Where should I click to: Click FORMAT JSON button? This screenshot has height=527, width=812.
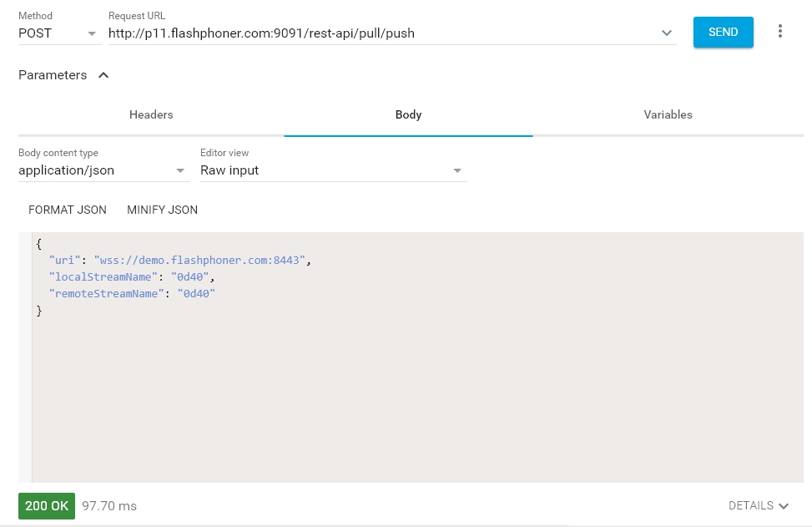pyautogui.click(x=68, y=210)
